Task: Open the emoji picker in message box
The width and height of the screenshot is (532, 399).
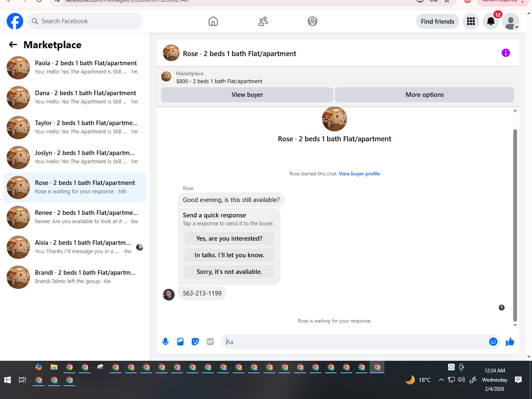Action: pos(493,342)
